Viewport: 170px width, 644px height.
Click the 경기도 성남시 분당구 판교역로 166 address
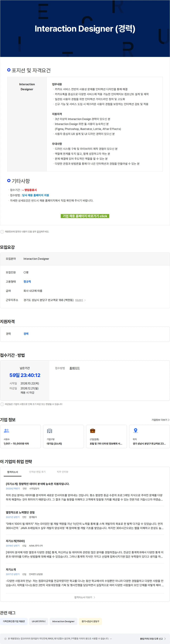[48, 300]
